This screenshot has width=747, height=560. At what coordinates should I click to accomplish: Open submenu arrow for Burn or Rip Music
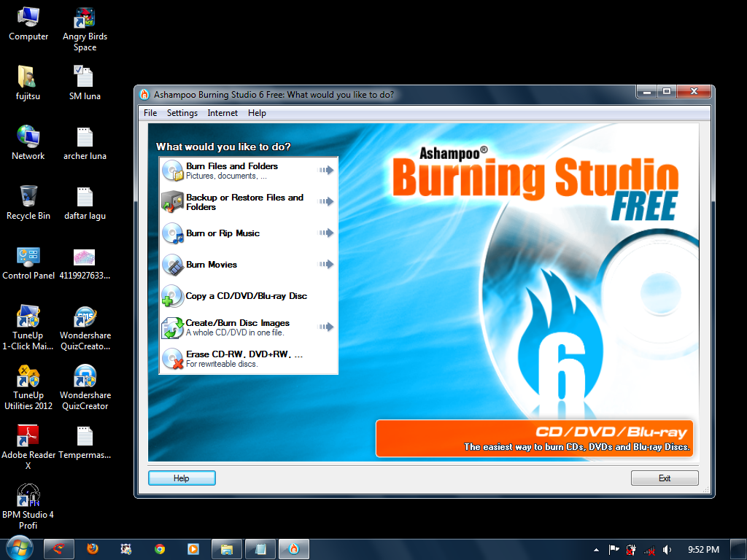tap(326, 233)
